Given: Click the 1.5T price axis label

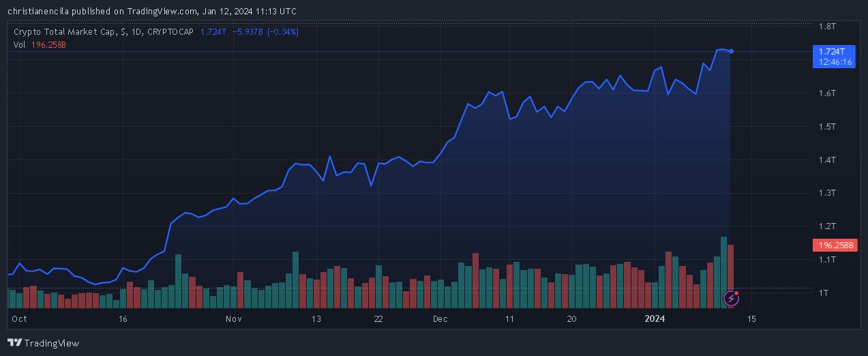Looking at the screenshot, I should 827,126.
